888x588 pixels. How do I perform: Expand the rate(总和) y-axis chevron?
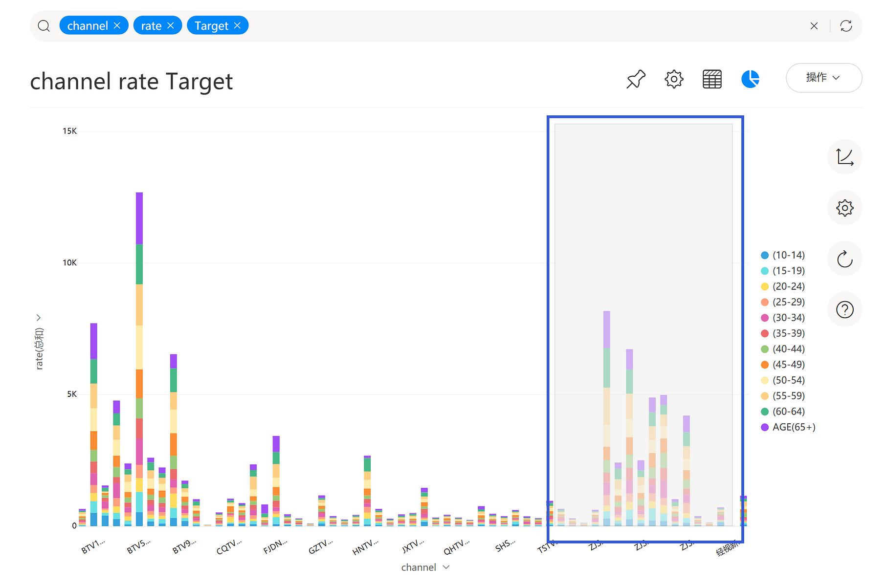coord(39,318)
